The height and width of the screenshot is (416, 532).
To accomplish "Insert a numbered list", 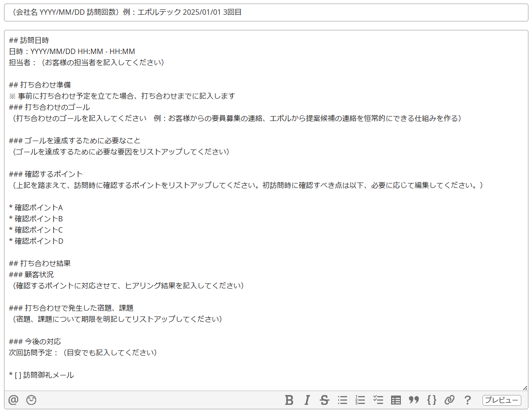I will click(x=360, y=400).
